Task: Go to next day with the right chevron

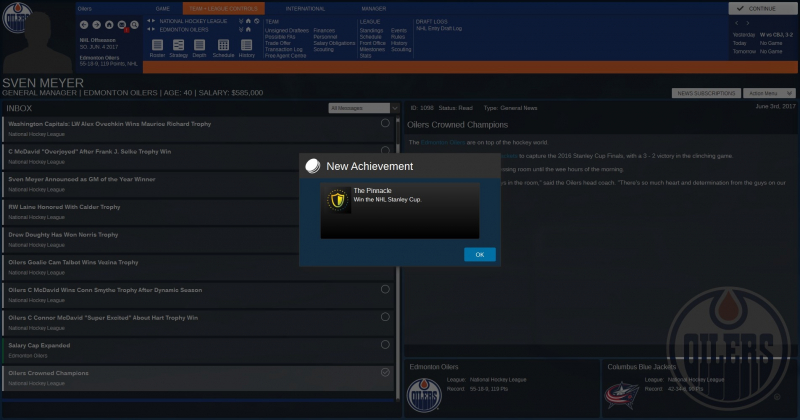Action: coord(748,23)
